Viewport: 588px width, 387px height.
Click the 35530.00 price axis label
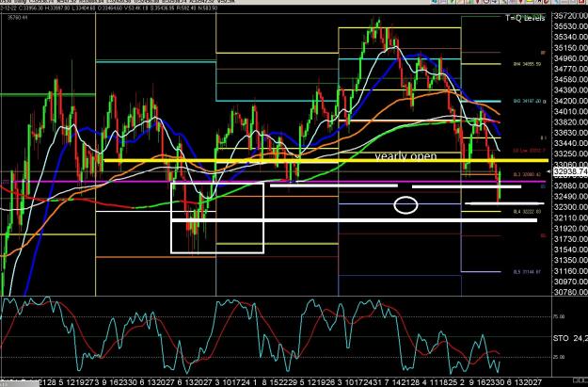pos(571,26)
